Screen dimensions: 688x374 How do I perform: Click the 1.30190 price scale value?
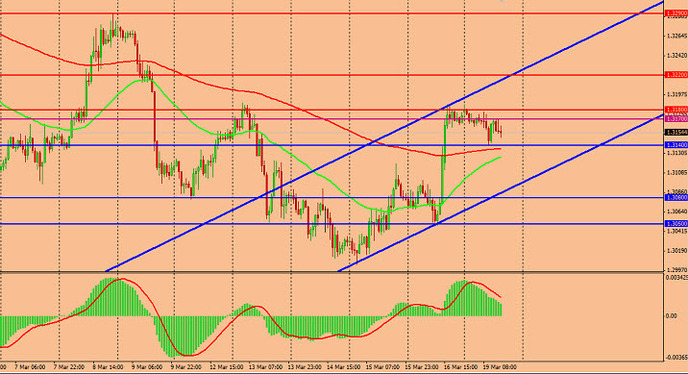[677, 251]
